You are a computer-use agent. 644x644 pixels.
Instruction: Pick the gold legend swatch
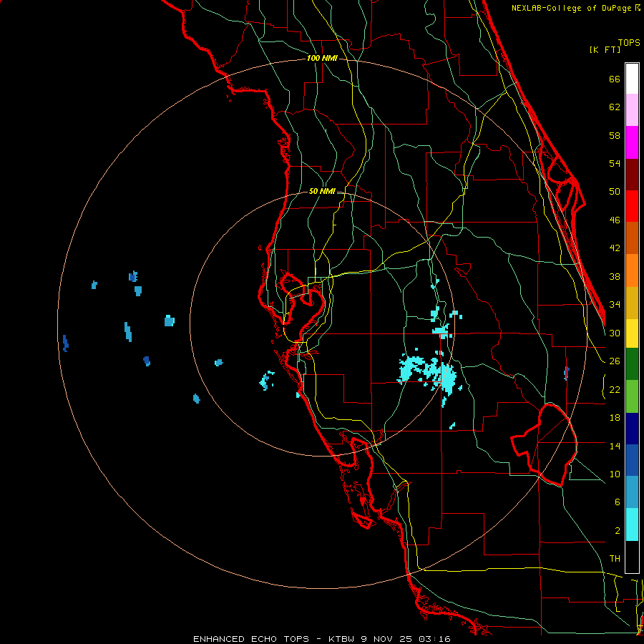tap(632, 303)
